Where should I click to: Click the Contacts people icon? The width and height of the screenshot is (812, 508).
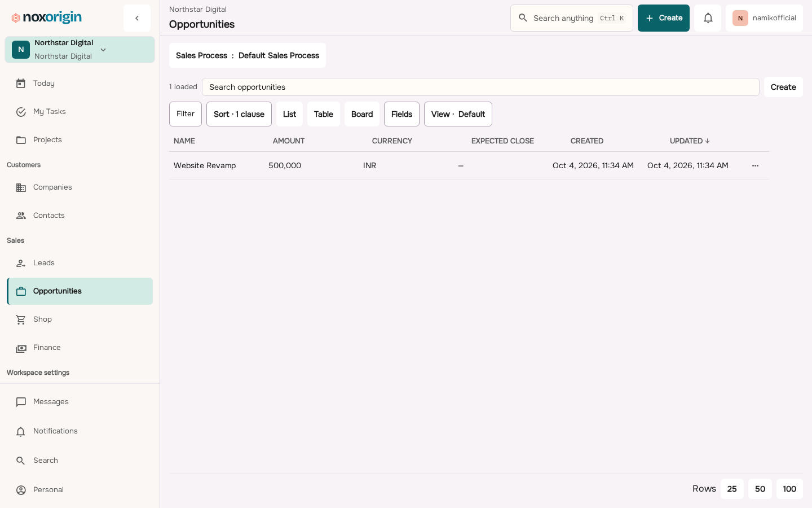[21, 216]
